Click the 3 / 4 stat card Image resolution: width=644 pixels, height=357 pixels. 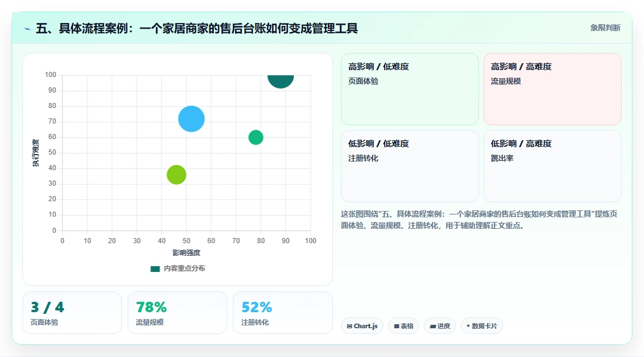point(72,313)
